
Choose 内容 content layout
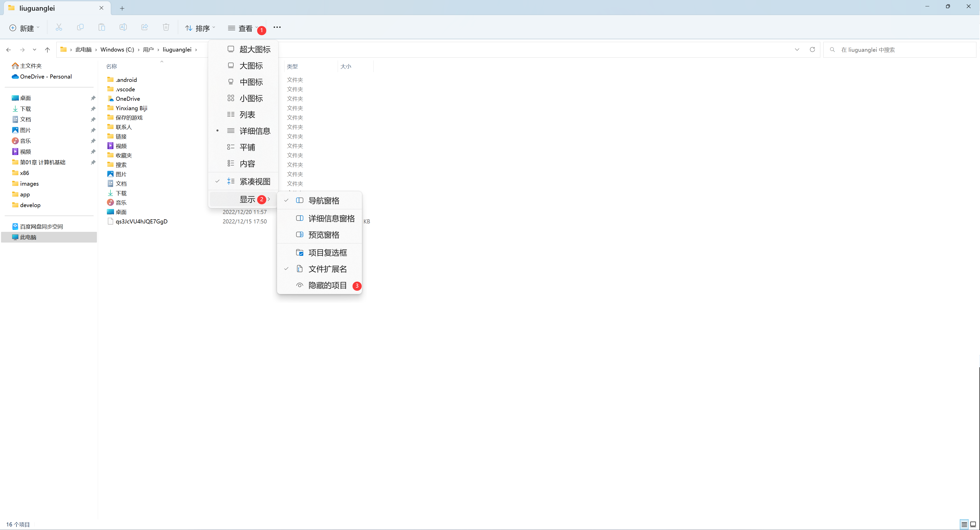[243, 163]
